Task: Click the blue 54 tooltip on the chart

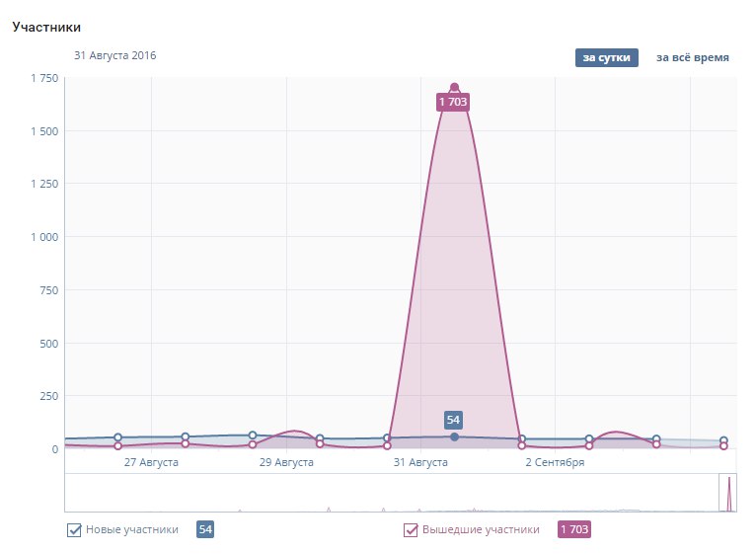Action: point(453,420)
